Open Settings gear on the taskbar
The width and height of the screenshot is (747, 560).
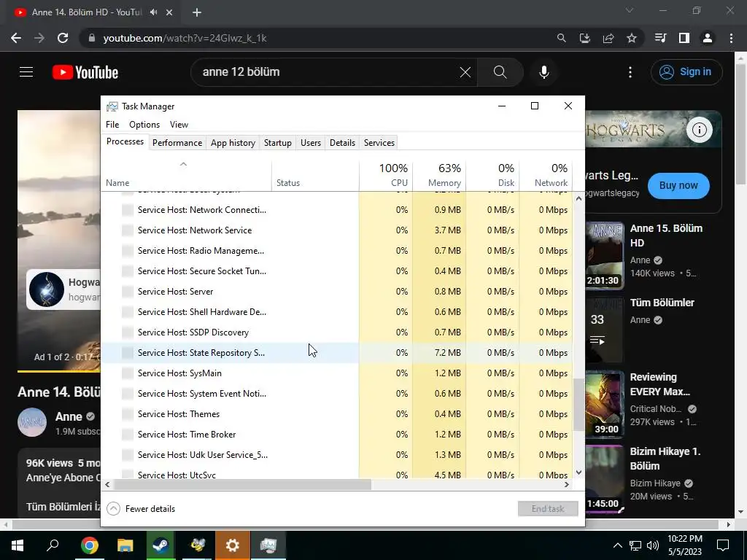click(x=233, y=545)
